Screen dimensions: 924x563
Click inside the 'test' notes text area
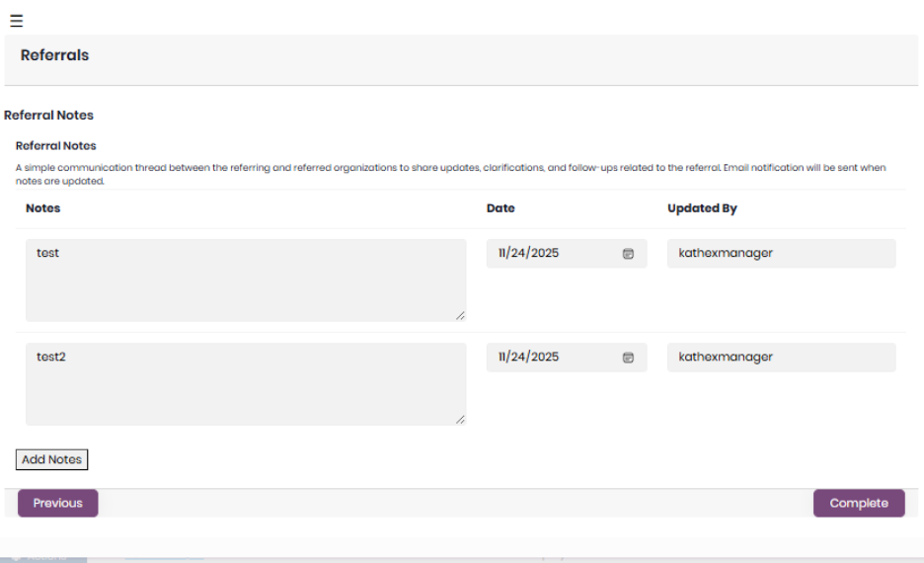pos(245,280)
